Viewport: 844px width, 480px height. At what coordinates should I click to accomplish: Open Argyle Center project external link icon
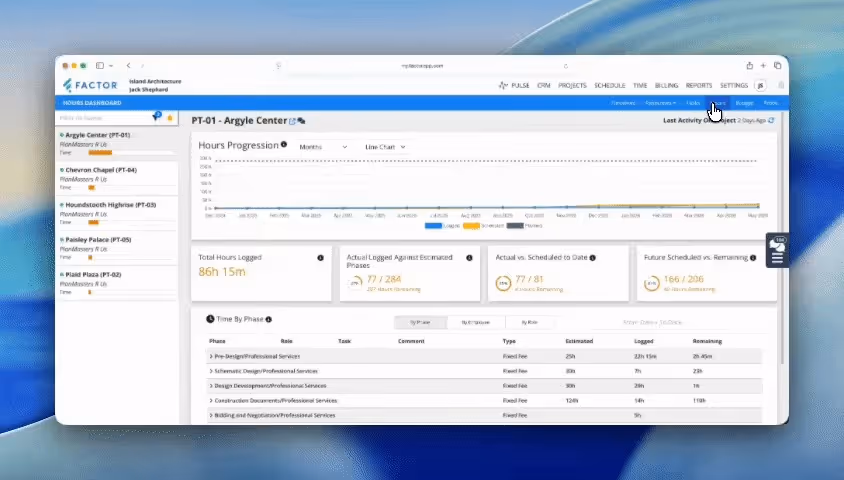292,121
